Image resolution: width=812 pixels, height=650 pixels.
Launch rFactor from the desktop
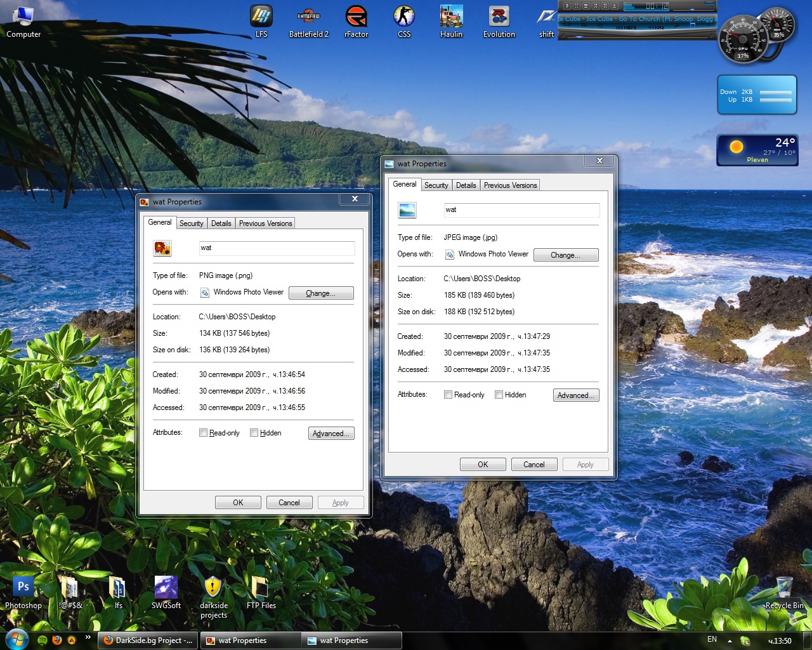pyautogui.click(x=357, y=21)
